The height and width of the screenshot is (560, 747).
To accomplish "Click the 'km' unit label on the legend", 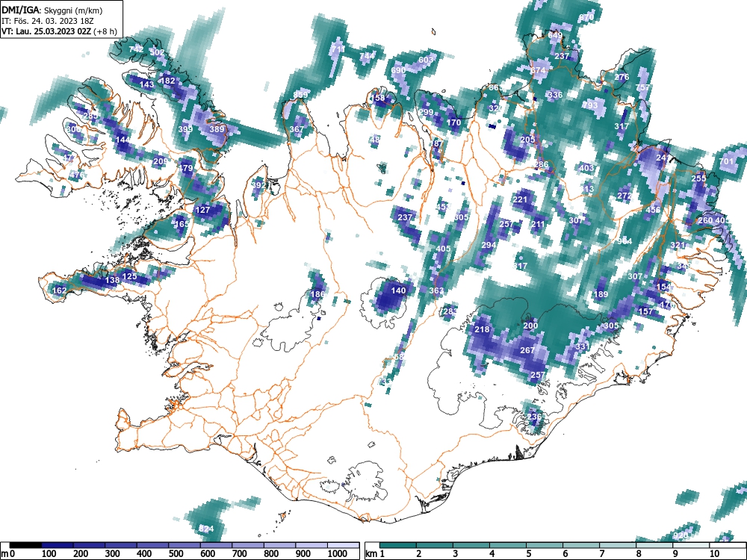I will [x=371, y=554].
